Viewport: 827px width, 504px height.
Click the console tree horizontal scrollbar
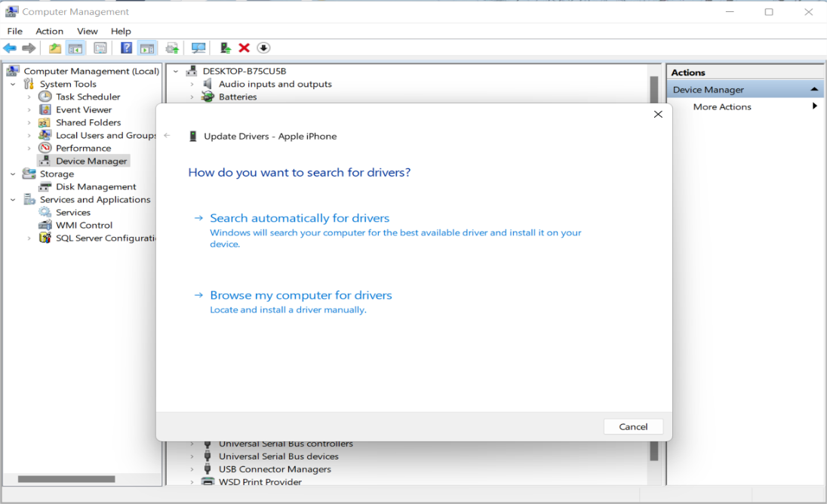(66, 479)
